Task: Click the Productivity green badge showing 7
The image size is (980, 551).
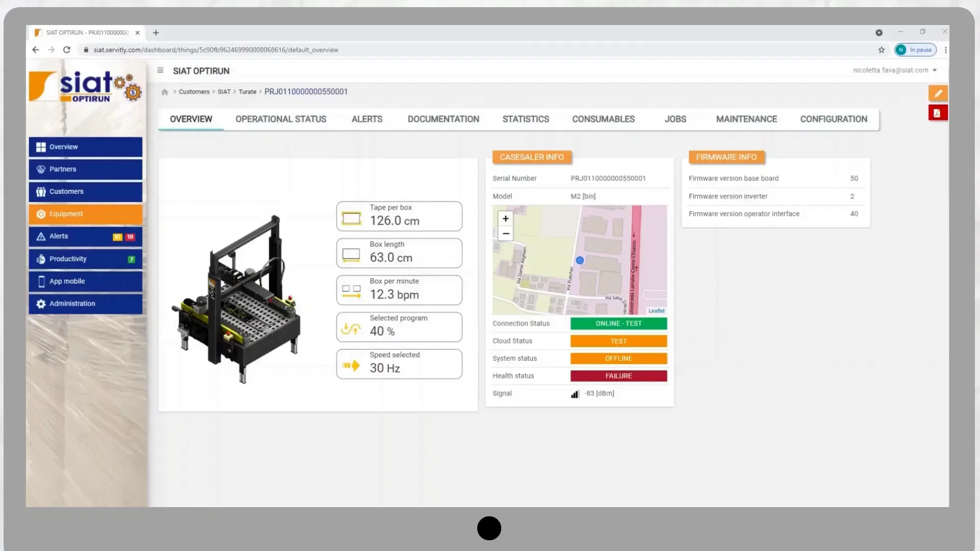Action: [131, 259]
